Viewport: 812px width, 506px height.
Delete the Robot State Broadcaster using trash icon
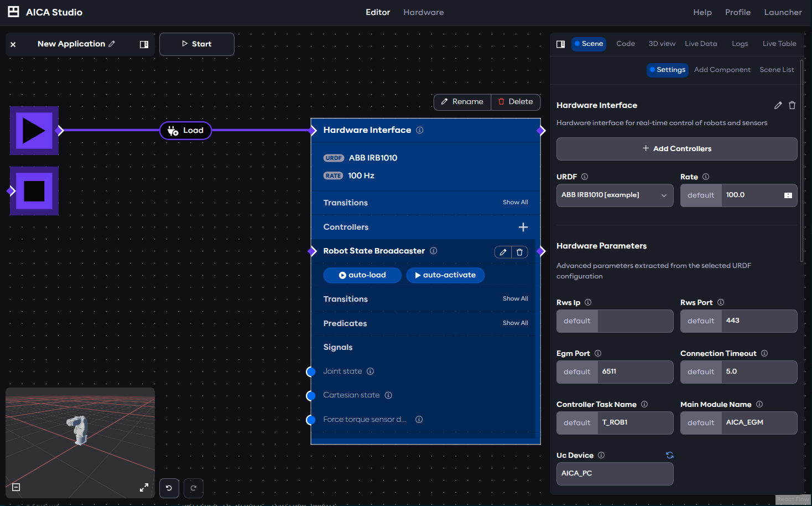pyautogui.click(x=519, y=252)
